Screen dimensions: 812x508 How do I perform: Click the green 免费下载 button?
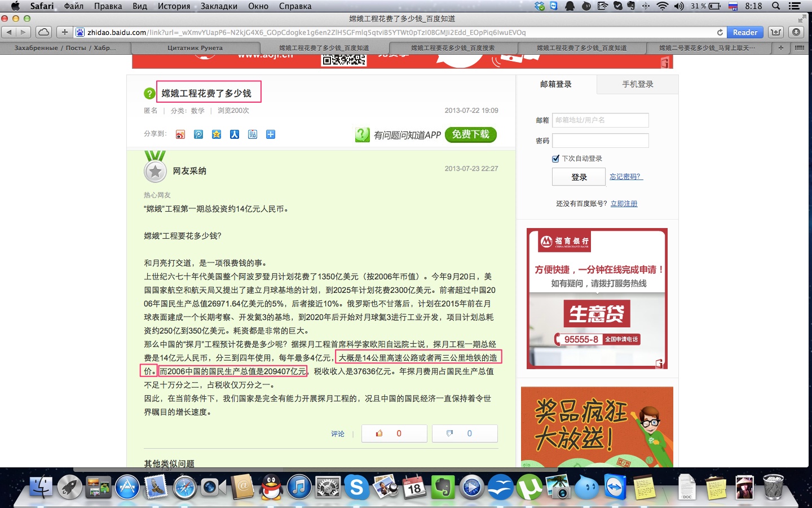470,134
